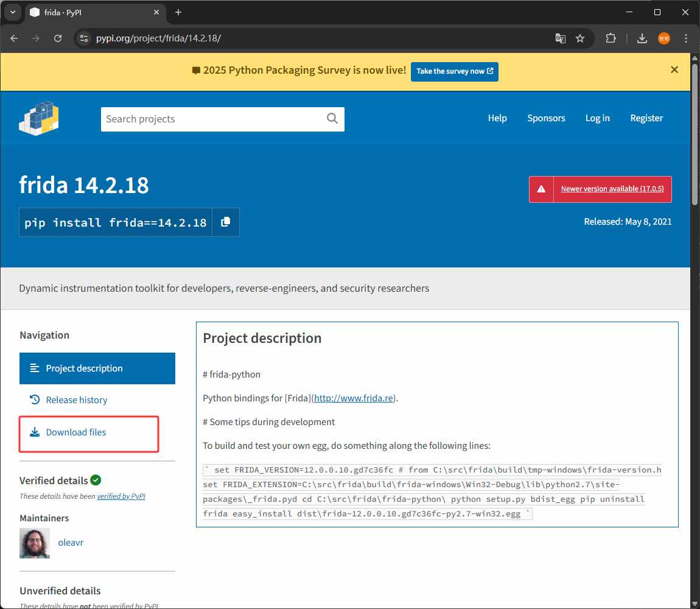Click the Unverified details heading
Viewport: 700px width, 609px height.
tap(60, 591)
